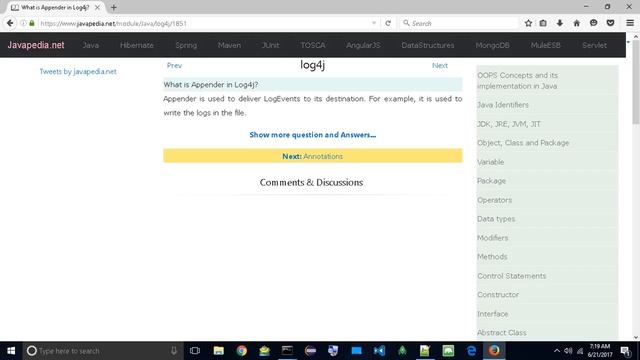
Task: Open the TOSCA navigation item
Action: coord(313,45)
